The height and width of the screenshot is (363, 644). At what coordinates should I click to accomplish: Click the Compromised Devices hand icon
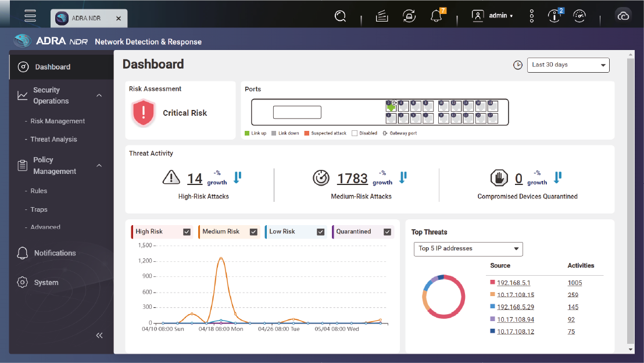point(499,178)
